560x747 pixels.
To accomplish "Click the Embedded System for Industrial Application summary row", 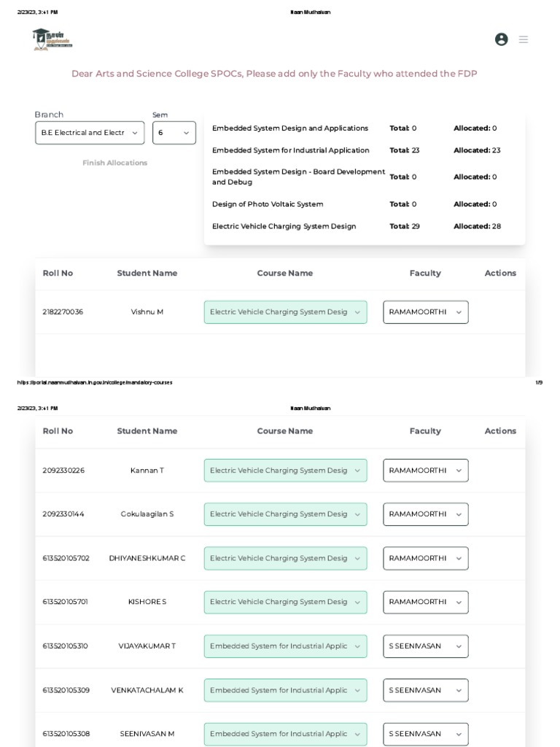I will (290, 150).
